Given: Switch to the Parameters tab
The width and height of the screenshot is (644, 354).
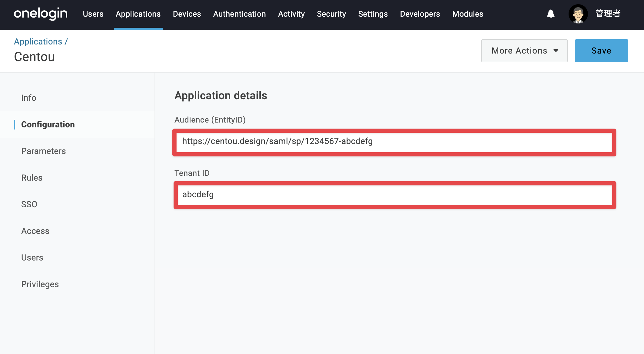Looking at the screenshot, I should (43, 151).
